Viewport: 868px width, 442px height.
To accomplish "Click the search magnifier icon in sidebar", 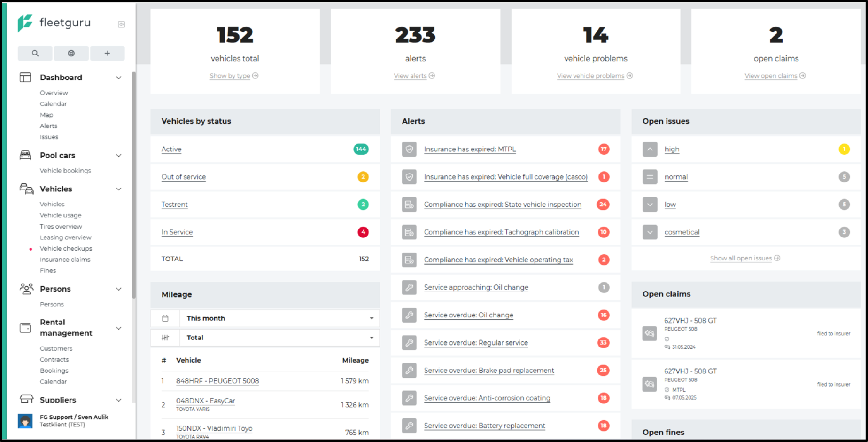I will click(x=35, y=54).
